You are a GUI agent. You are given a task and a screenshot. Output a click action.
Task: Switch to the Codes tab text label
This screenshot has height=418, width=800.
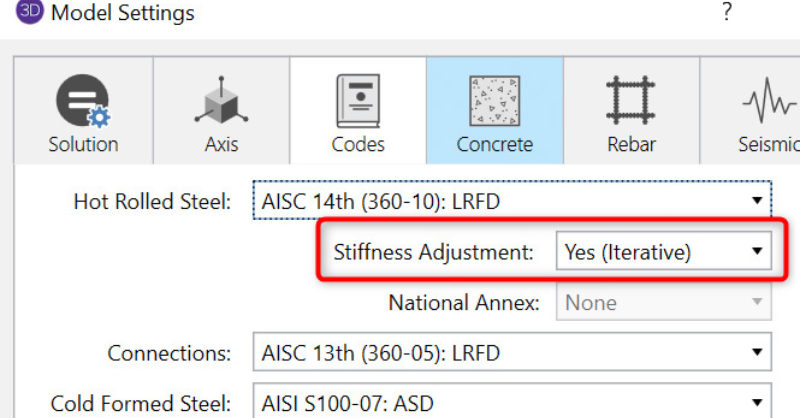point(357,144)
